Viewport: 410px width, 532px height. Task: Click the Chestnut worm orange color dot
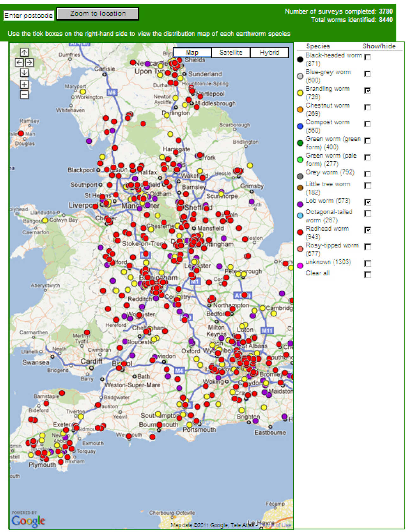300,110
